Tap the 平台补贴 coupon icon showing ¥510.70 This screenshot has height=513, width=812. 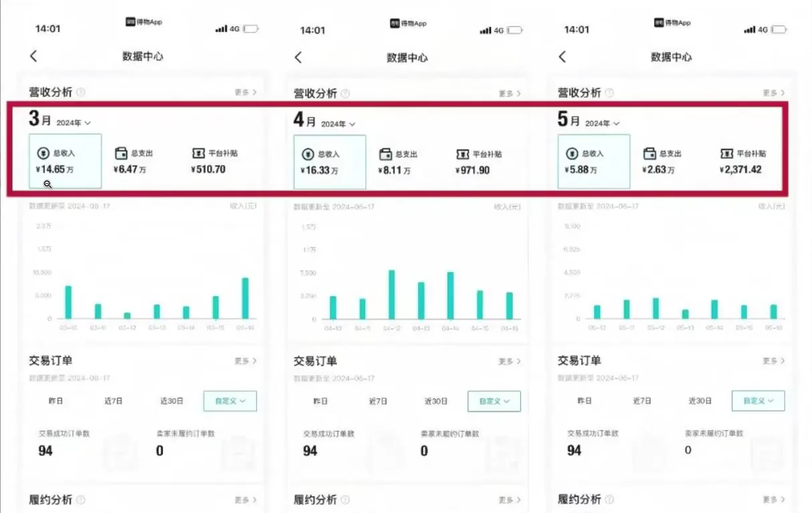coord(199,153)
